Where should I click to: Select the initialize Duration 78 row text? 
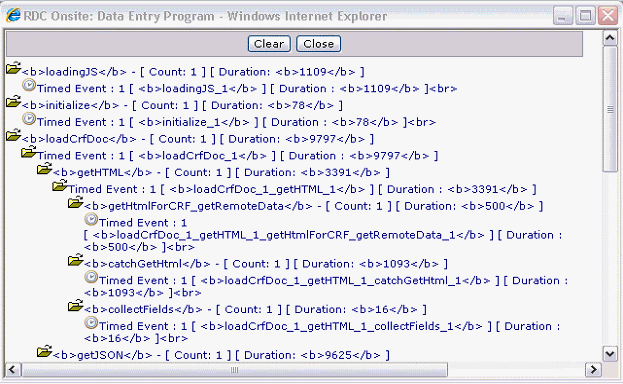(x=182, y=105)
